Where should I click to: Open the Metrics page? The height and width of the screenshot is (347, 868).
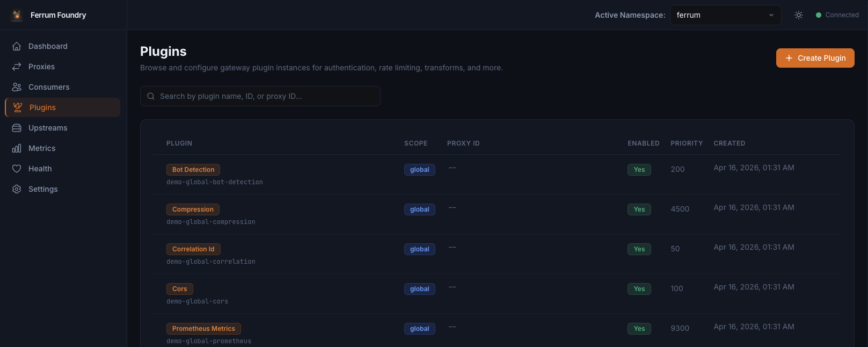(x=62, y=148)
